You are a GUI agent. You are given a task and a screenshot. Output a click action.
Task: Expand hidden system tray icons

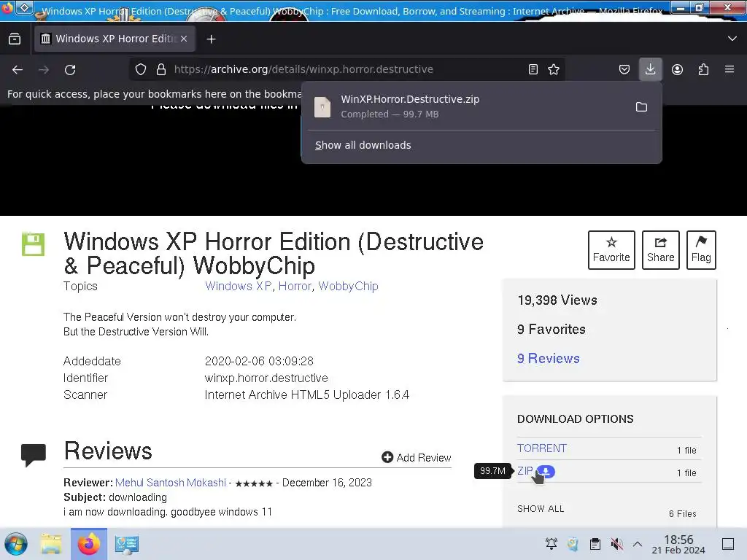coord(638,544)
